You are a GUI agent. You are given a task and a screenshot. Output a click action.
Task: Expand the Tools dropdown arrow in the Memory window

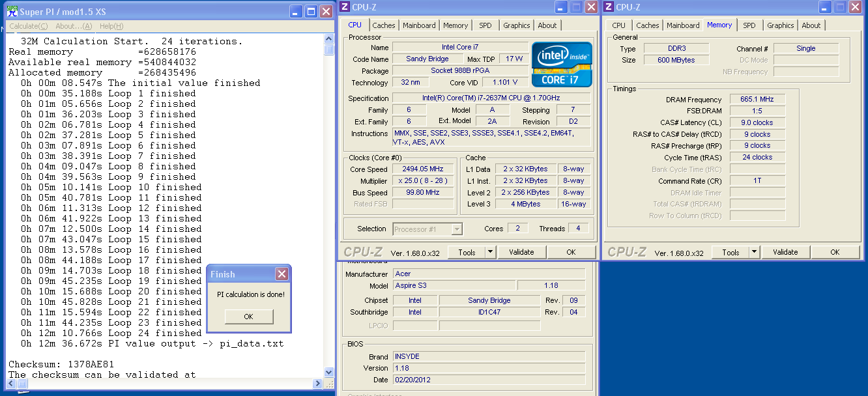point(755,252)
